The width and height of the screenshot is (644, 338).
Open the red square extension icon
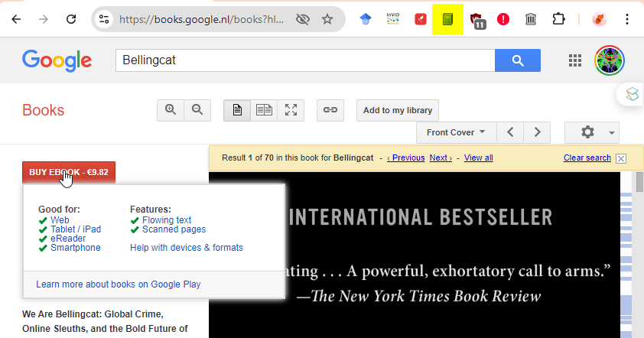421,19
